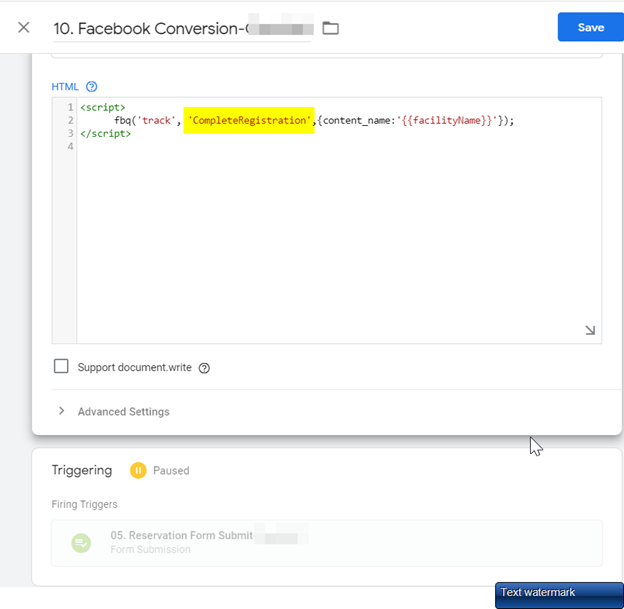Close the tag editor with X icon

[24, 27]
